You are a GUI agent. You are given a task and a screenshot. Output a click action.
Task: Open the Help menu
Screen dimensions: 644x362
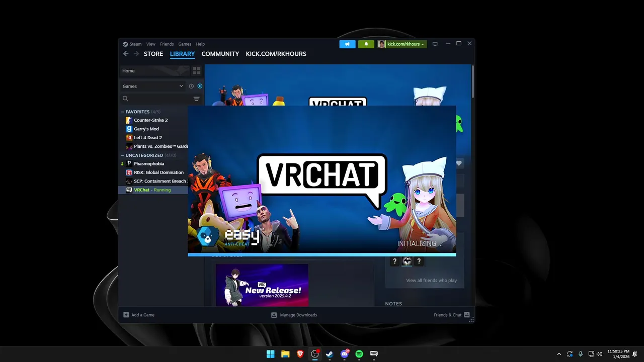[200, 44]
